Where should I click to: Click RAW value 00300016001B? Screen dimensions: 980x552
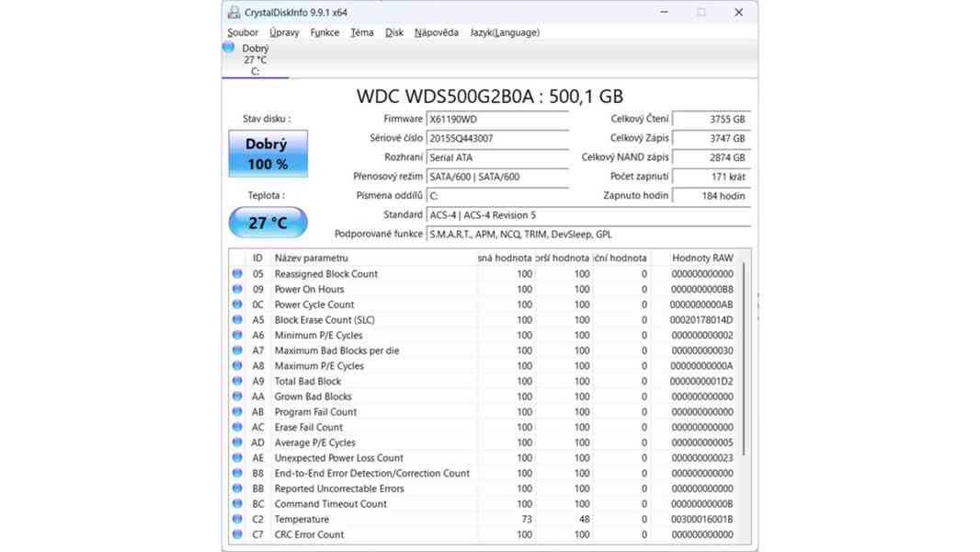click(x=701, y=519)
